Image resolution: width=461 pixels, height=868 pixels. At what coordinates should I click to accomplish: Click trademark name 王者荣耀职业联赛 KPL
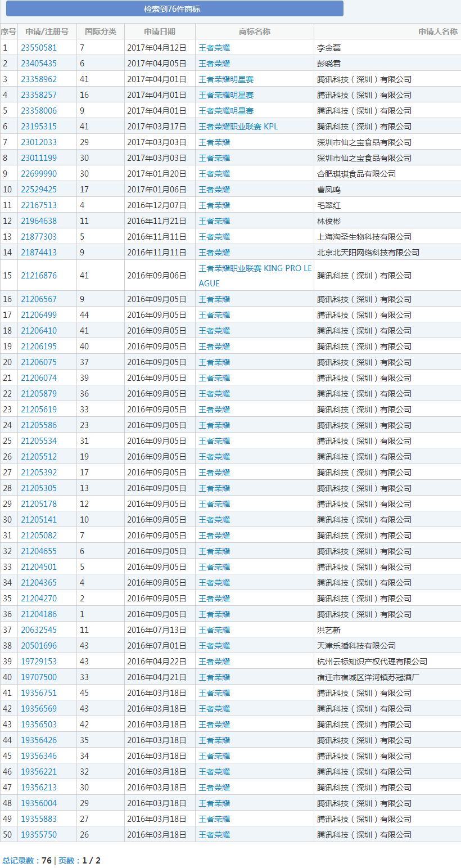238,127
